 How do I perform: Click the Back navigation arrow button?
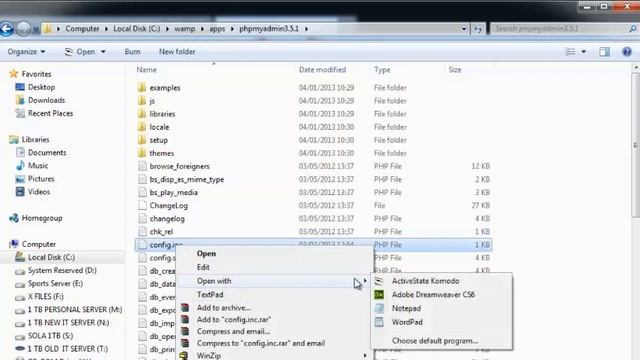coord(7,29)
